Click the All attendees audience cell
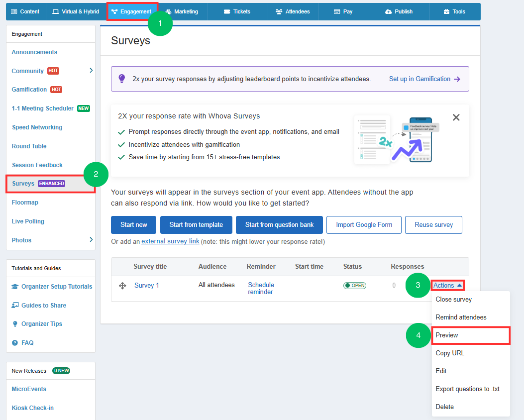The height and width of the screenshot is (420, 524). coord(216,285)
